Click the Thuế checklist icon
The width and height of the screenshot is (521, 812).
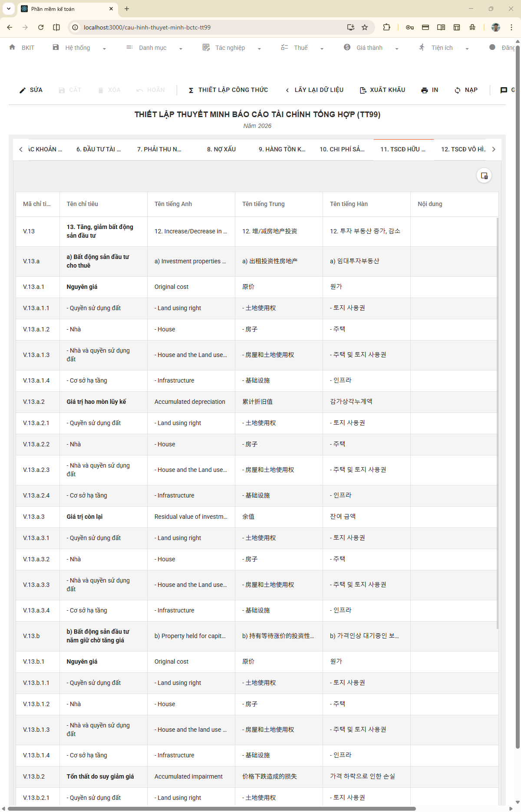tap(284, 47)
